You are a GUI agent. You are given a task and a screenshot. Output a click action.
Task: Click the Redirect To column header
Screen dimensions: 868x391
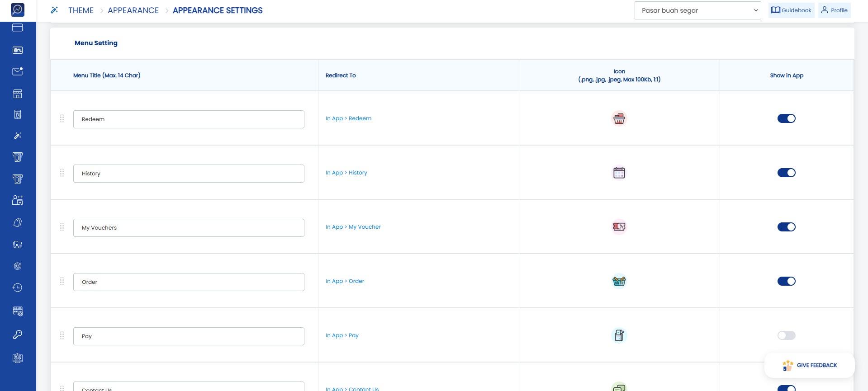point(341,75)
